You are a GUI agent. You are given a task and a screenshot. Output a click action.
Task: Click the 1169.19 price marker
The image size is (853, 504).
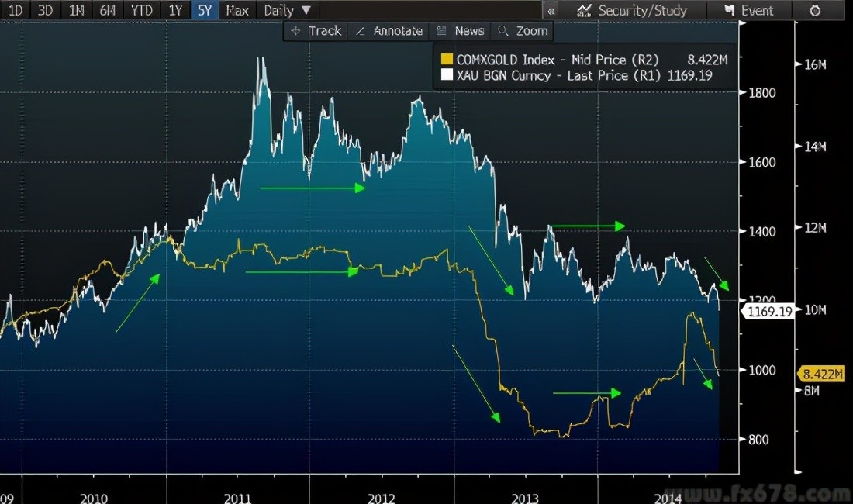click(x=768, y=312)
